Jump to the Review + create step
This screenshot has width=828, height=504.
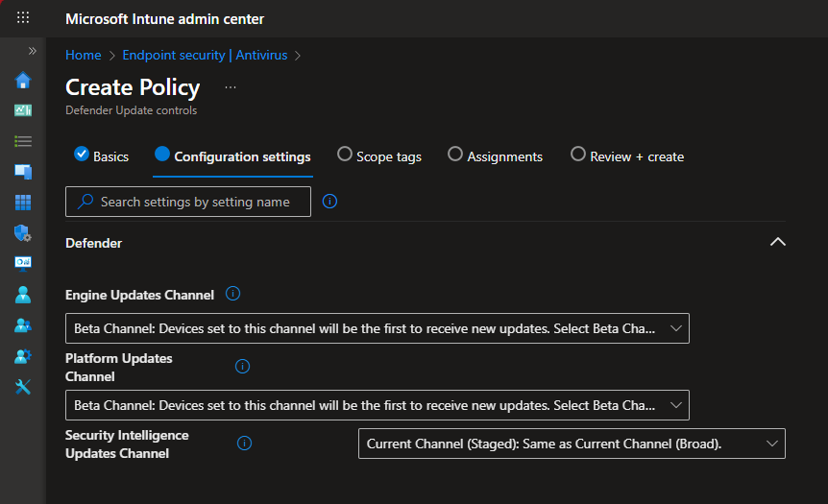click(627, 156)
